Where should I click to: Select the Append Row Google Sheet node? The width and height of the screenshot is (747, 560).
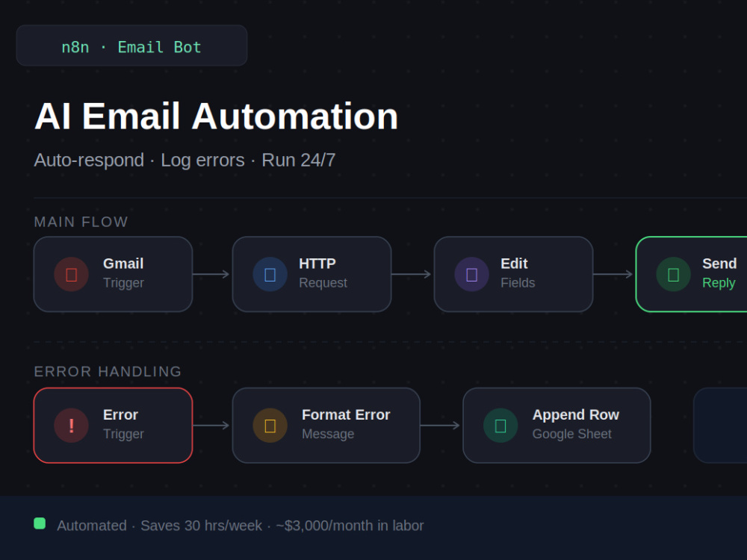coord(557,426)
